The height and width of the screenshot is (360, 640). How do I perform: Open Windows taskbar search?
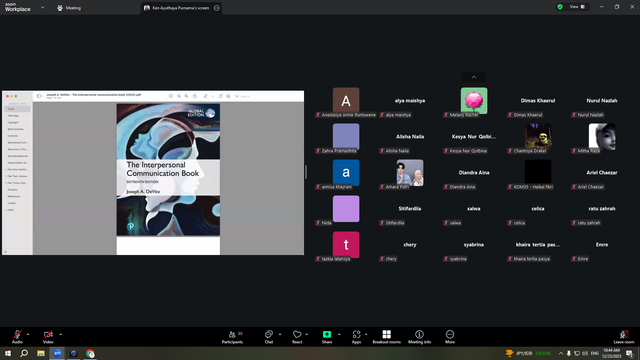pos(24,353)
